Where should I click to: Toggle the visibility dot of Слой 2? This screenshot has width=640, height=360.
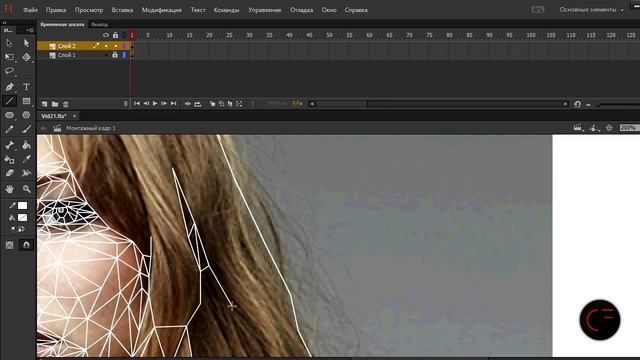tap(106, 46)
